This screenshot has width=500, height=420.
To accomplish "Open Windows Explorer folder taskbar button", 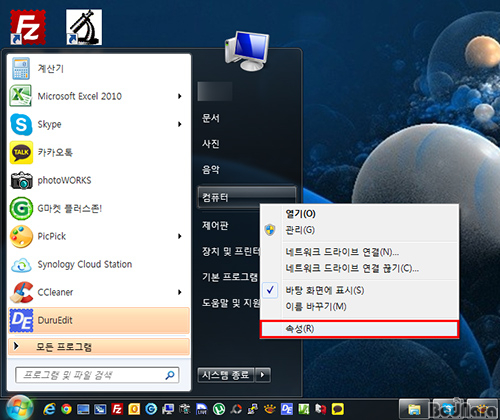I will tap(414, 409).
